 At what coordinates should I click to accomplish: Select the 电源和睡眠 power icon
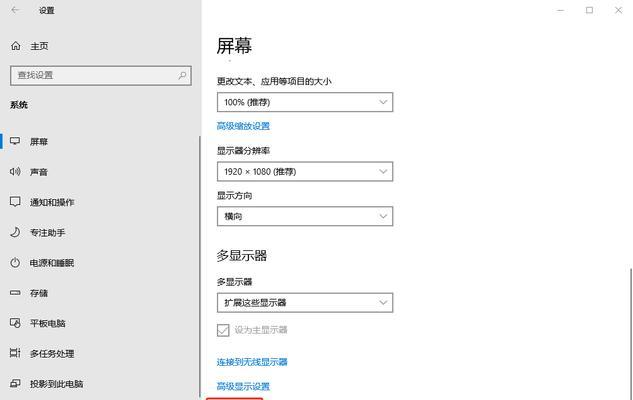pos(15,263)
